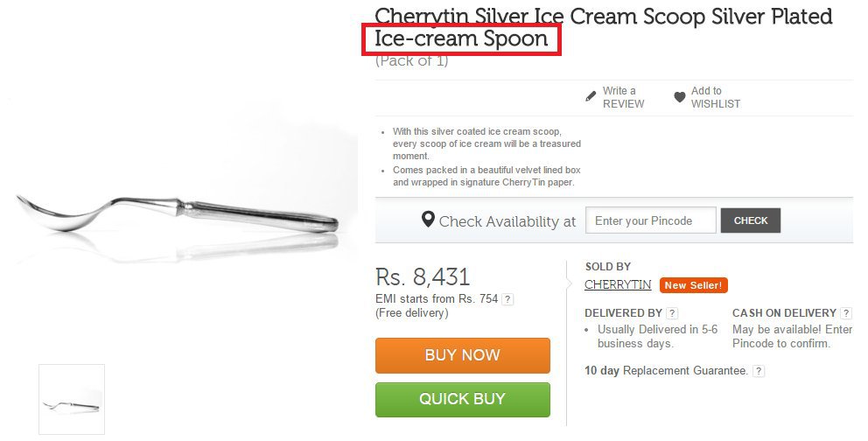Click the product title heading
This screenshot has width=868, height=441.
(x=604, y=28)
